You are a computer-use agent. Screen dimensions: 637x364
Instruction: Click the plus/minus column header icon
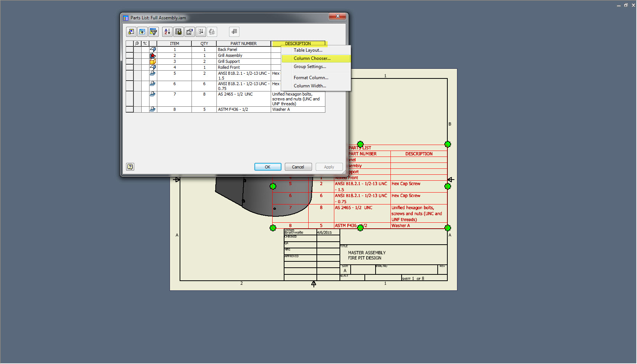(145, 44)
